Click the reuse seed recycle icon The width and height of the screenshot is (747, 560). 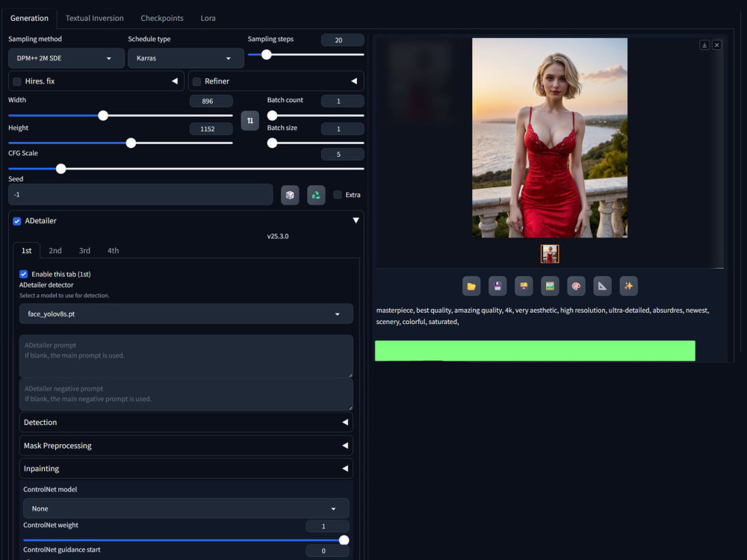316,195
